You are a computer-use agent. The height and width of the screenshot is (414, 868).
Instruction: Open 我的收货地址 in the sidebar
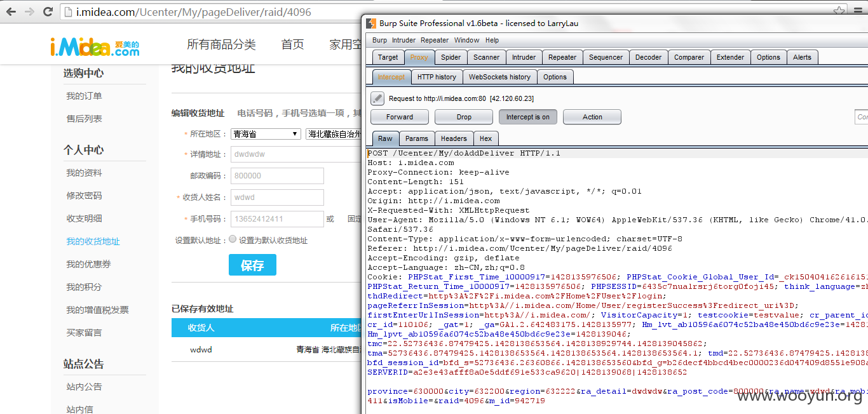pyautogui.click(x=93, y=241)
